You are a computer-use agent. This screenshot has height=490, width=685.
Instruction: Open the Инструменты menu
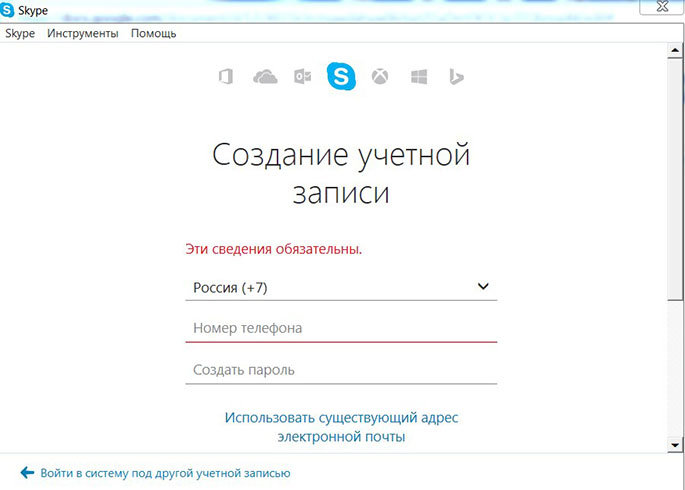[x=83, y=34]
